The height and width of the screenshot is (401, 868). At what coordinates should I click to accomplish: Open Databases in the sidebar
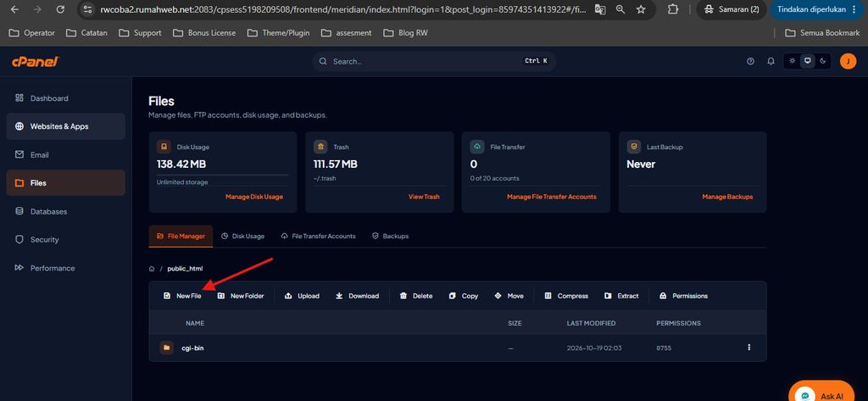[65, 212]
